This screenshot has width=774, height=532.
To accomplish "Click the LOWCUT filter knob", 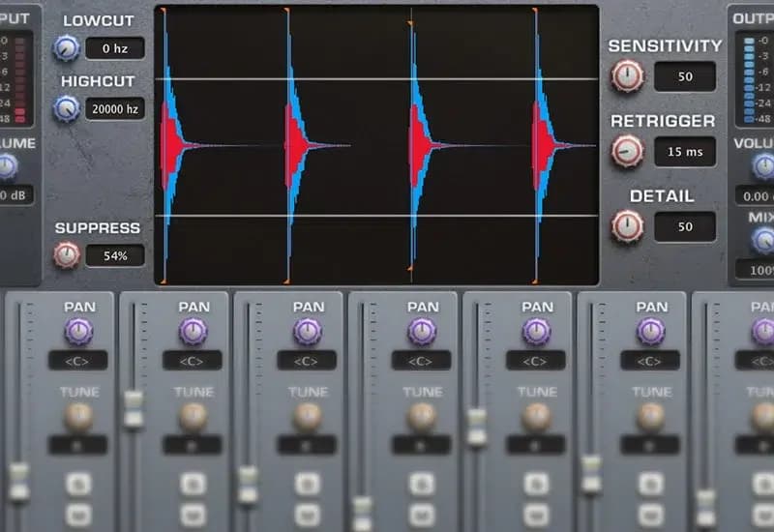I will click(67, 47).
